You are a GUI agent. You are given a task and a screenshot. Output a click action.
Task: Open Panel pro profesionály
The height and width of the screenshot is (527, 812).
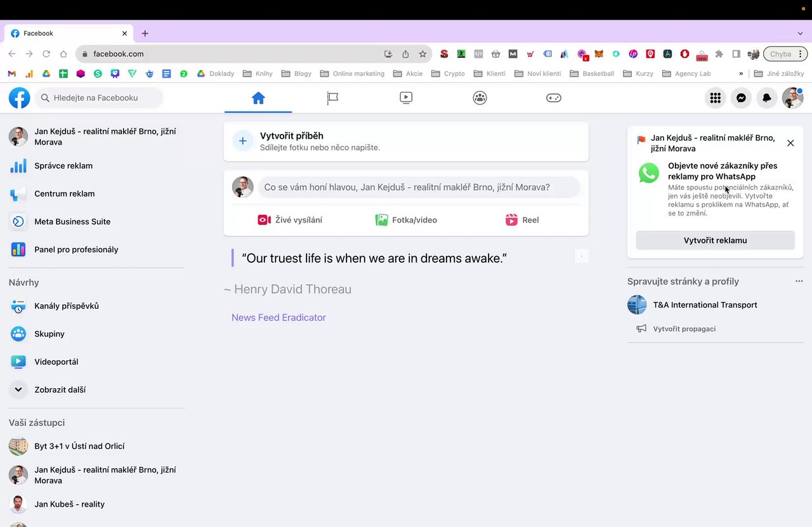coord(96,249)
